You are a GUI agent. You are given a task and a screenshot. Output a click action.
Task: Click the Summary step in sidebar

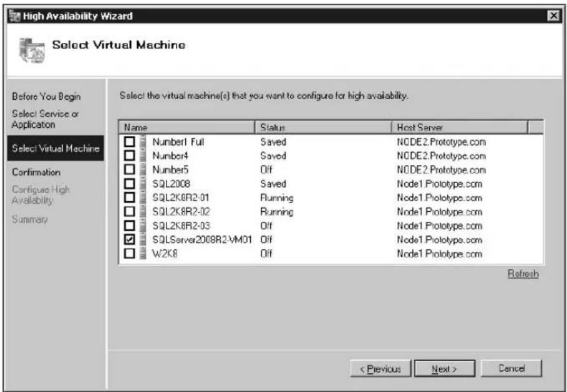[30, 219]
